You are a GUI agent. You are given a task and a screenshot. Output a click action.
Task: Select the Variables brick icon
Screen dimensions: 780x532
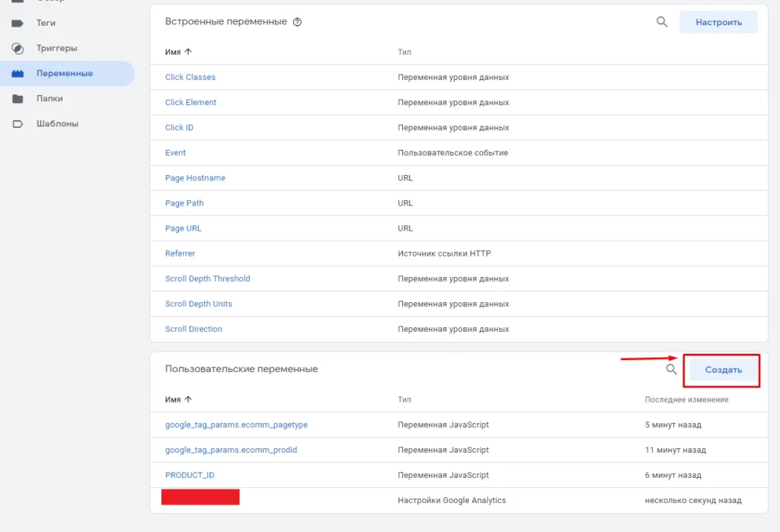pos(18,74)
